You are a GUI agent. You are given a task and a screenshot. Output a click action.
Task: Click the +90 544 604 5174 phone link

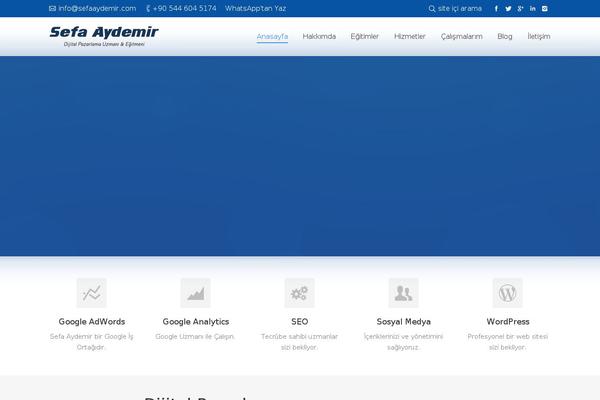click(184, 8)
